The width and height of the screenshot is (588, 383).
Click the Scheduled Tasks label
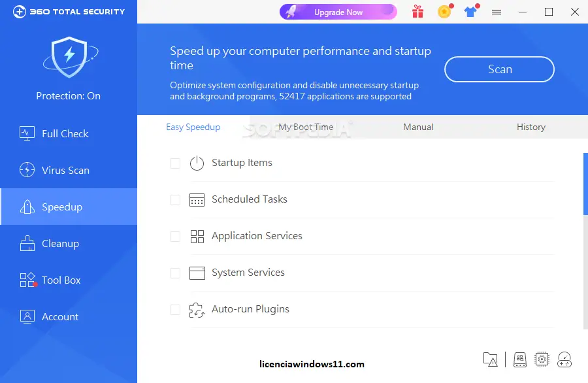click(250, 199)
